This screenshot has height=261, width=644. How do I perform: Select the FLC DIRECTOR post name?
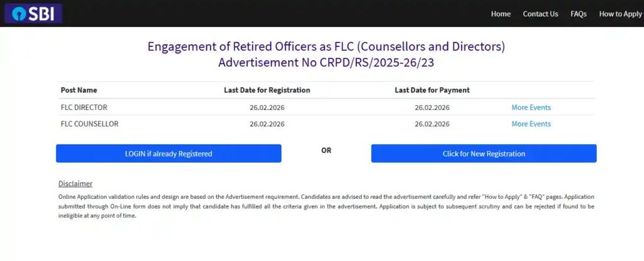click(x=84, y=108)
